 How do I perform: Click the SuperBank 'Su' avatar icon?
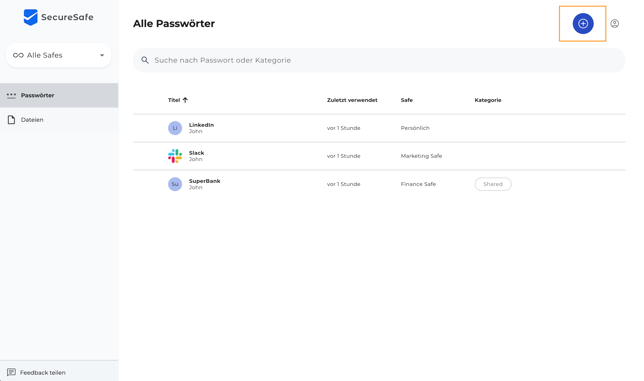click(x=175, y=184)
